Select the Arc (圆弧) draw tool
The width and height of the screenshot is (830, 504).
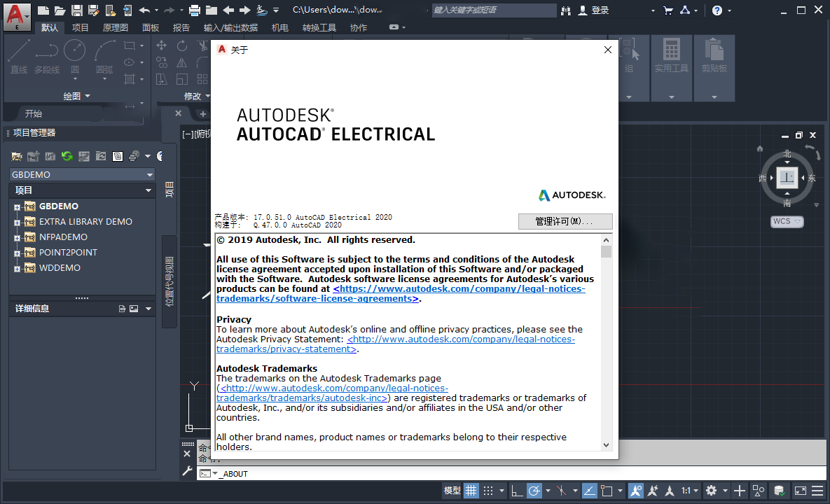[104, 56]
